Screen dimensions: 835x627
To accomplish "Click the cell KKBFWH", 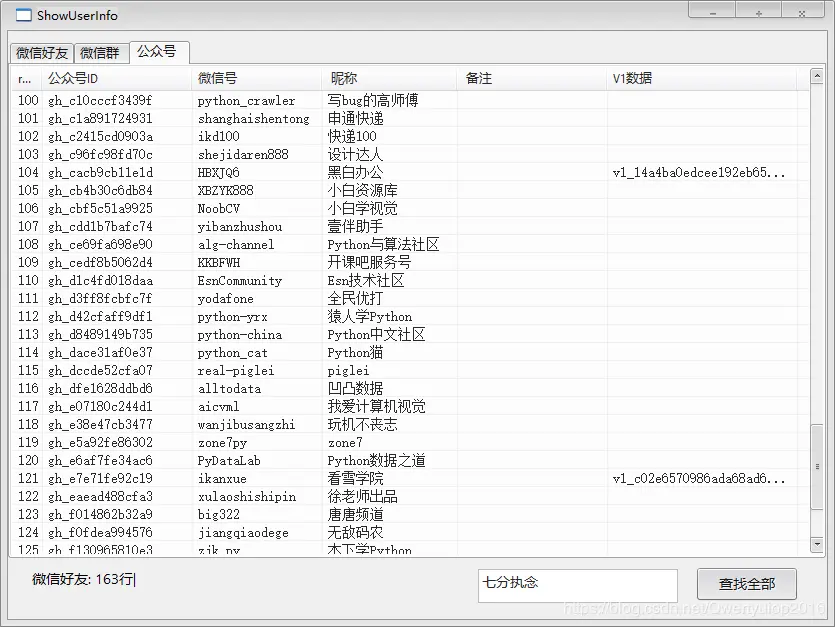I will [218, 263].
